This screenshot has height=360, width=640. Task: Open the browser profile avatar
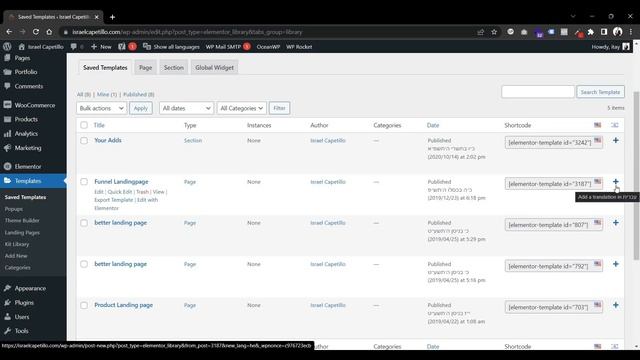click(x=618, y=32)
